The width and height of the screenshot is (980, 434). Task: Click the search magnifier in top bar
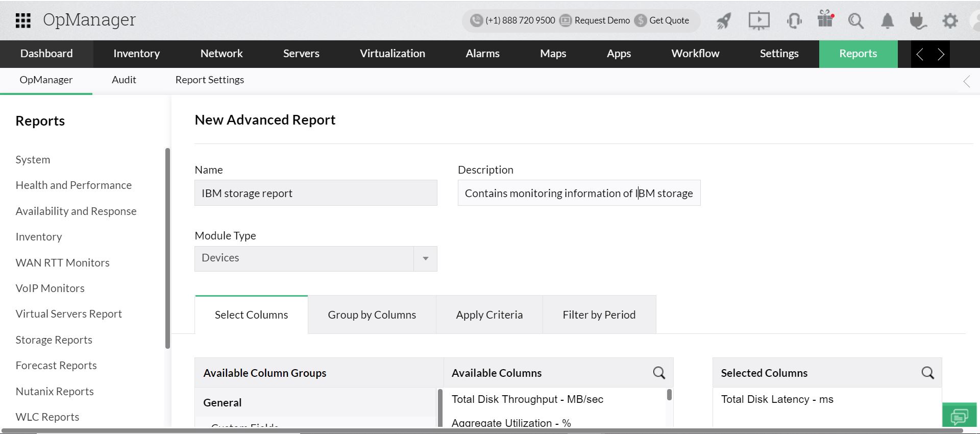point(855,21)
